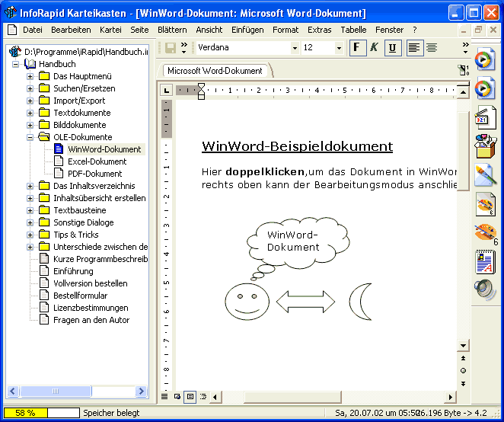Collapse the OLE-Dokumente folder
The width and height of the screenshot is (504, 422).
30,138
